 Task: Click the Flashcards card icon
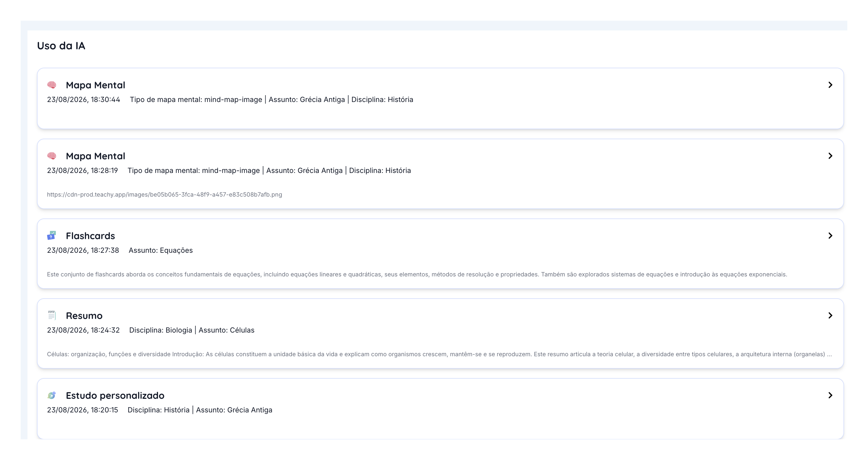(52, 235)
